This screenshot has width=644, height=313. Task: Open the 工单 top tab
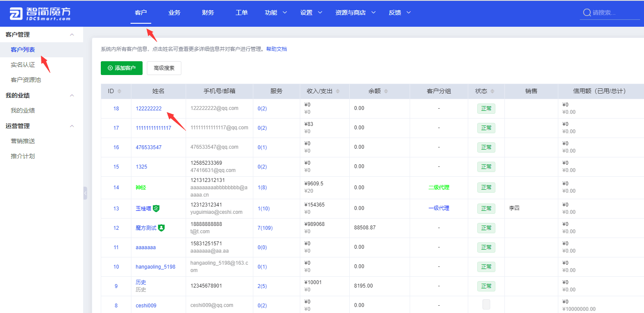[x=242, y=13]
